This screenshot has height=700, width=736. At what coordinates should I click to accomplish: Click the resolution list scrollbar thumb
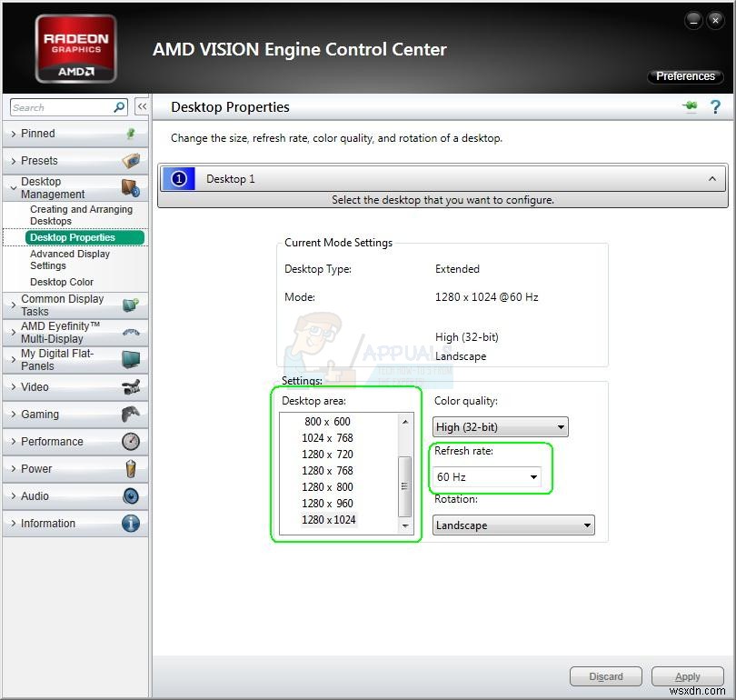click(x=405, y=486)
